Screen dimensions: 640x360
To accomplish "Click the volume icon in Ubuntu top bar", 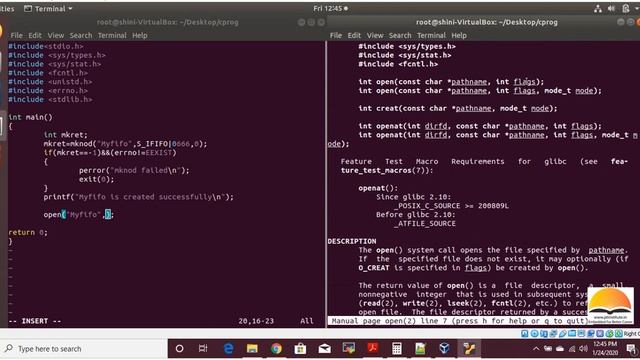I will (x=611, y=9).
